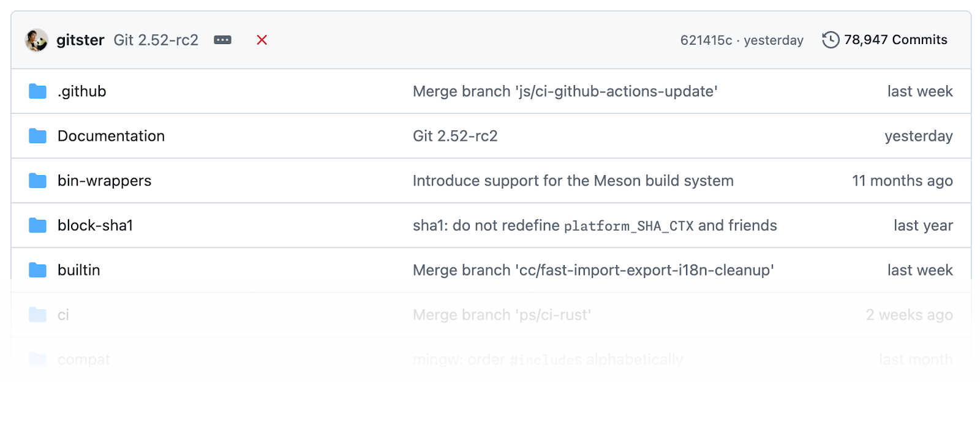
Task: Click the '11 months ago' timestamp
Action: coord(902,181)
